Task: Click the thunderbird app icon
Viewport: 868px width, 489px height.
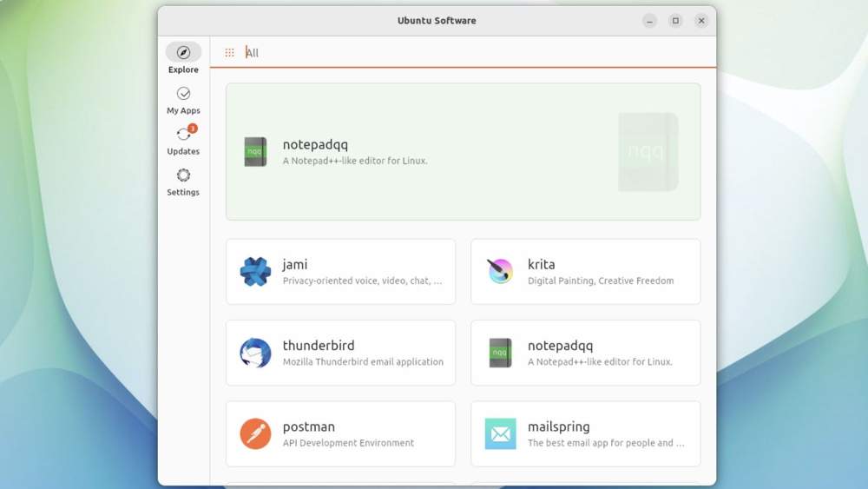Action: pyautogui.click(x=255, y=353)
